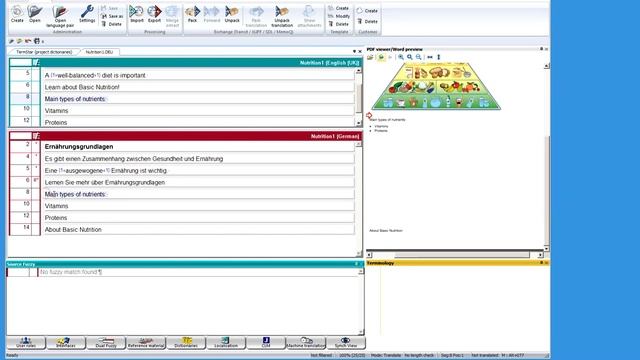Open the User roles bottom tab
640x360 pixels.
26,343
